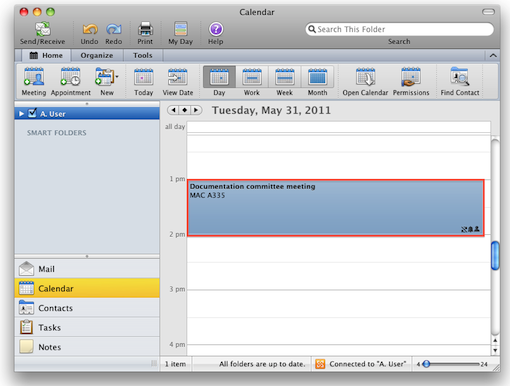Screen dimensions: 510x386
Task: Click the SMART FOLDERS heading
Action: (x=57, y=133)
